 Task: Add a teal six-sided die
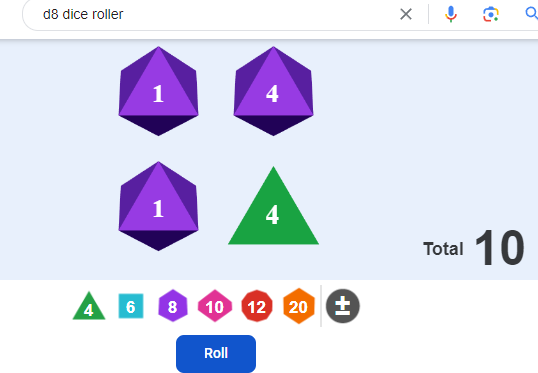coord(131,306)
